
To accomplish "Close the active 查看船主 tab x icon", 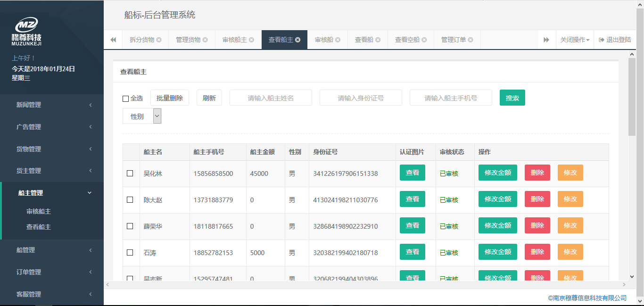I will 297,40.
